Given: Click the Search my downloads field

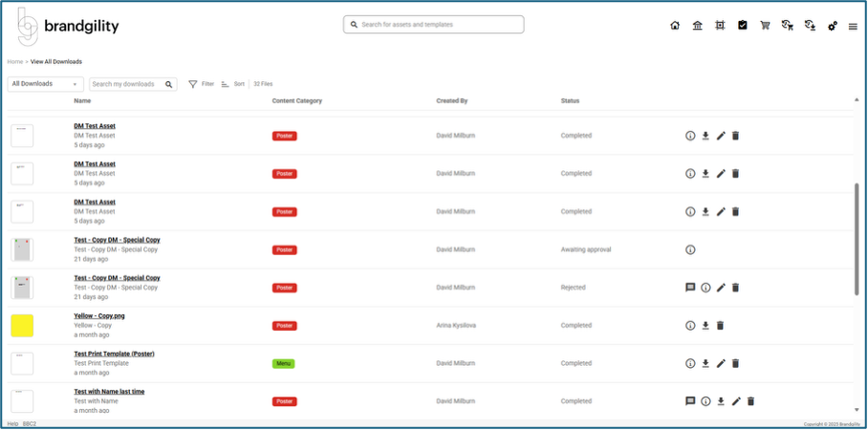Looking at the screenshot, I should [x=127, y=84].
